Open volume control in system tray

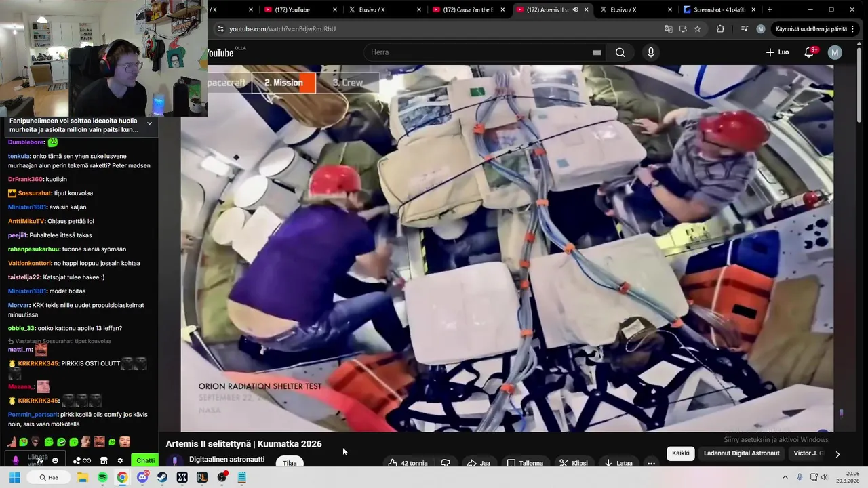pyautogui.click(x=825, y=478)
